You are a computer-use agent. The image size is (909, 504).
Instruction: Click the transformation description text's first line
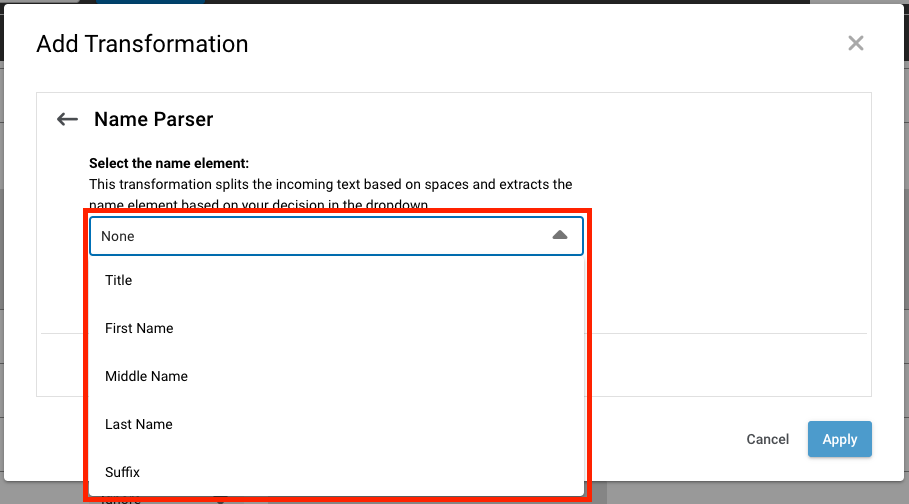[330, 184]
